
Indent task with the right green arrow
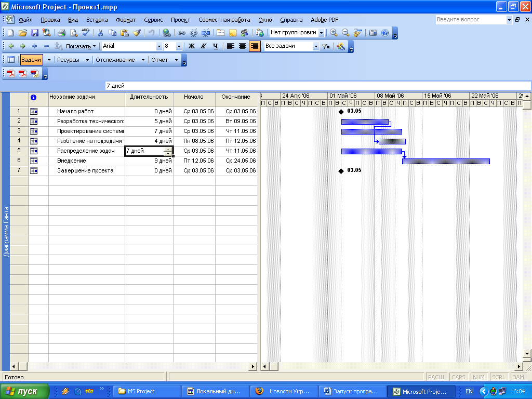pos(22,46)
